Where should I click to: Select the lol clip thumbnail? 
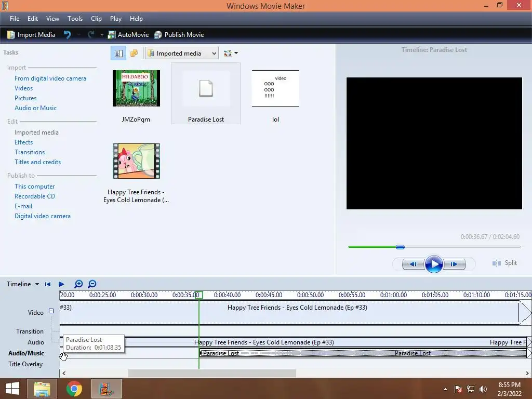275,88
